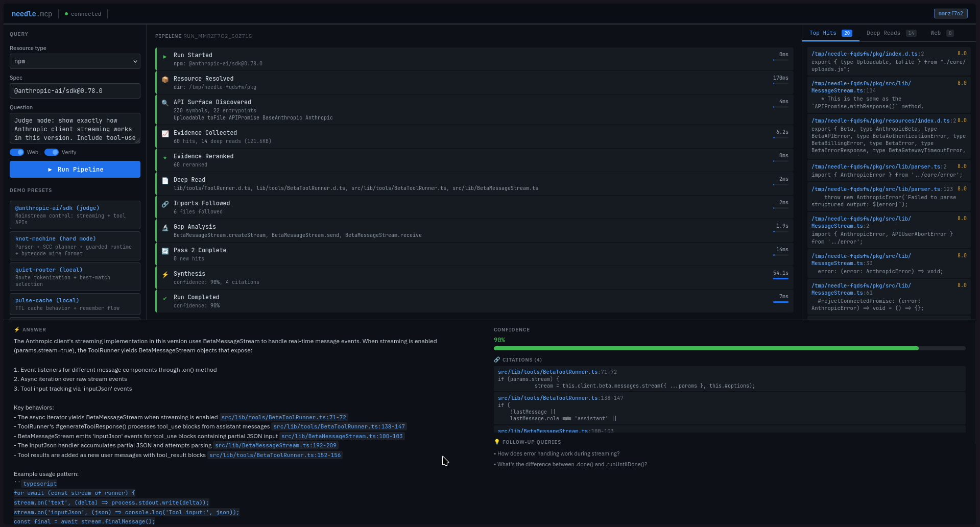Viewport: 980px width, 527px height.
Task: Click the inline BetaToolRunner.ts:138-147 answer reference
Action: (x=339, y=426)
